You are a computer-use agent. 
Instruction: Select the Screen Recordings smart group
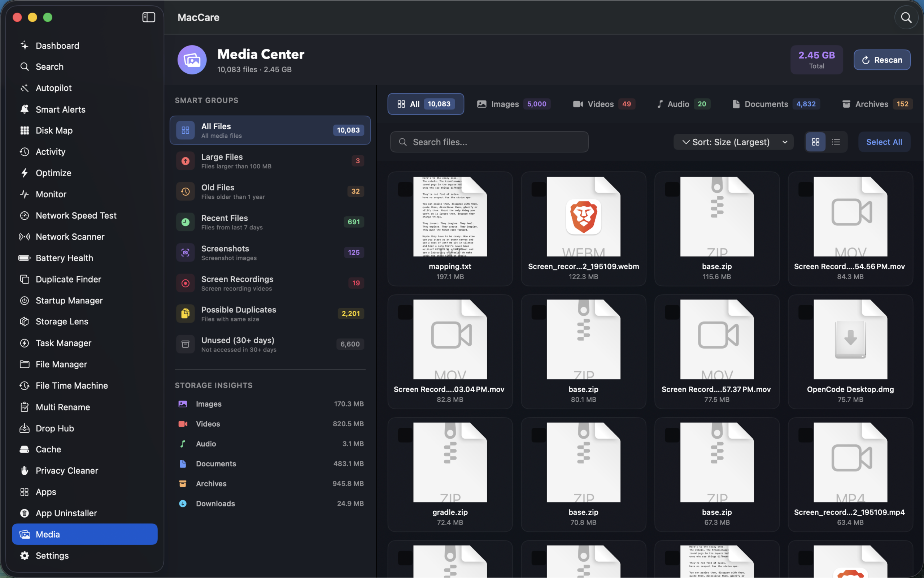point(270,283)
